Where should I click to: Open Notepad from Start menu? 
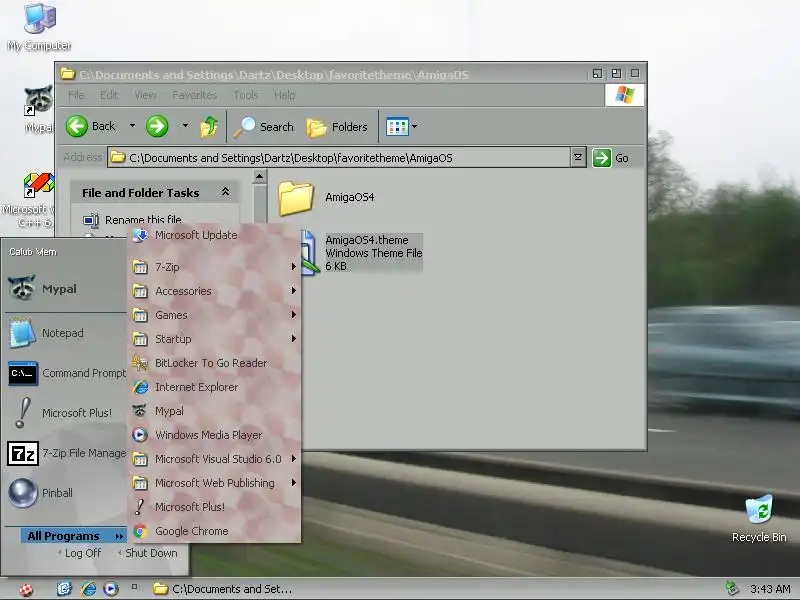pos(65,333)
